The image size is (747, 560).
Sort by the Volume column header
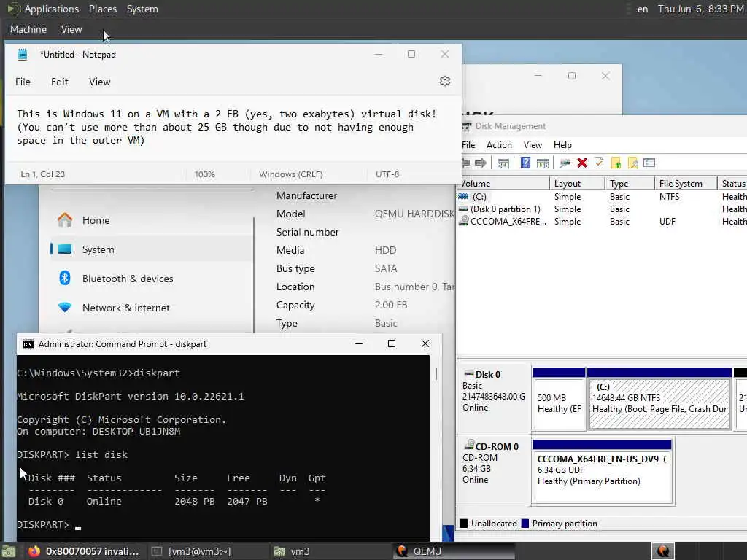pyautogui.click(x=503, y=183)
